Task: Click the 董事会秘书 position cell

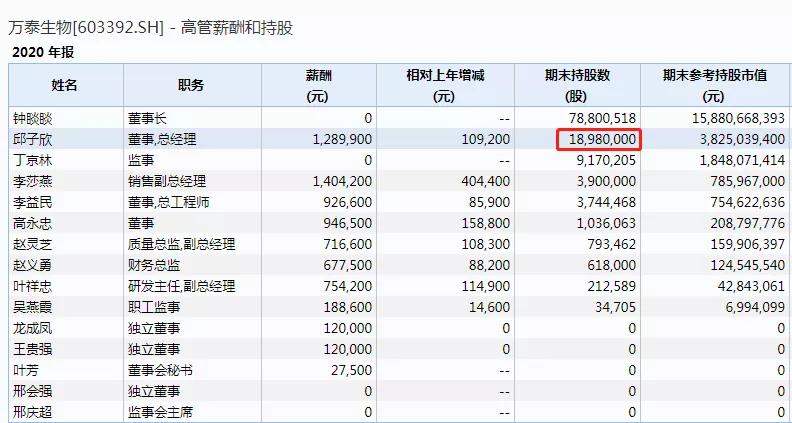Action: (161, 370)
